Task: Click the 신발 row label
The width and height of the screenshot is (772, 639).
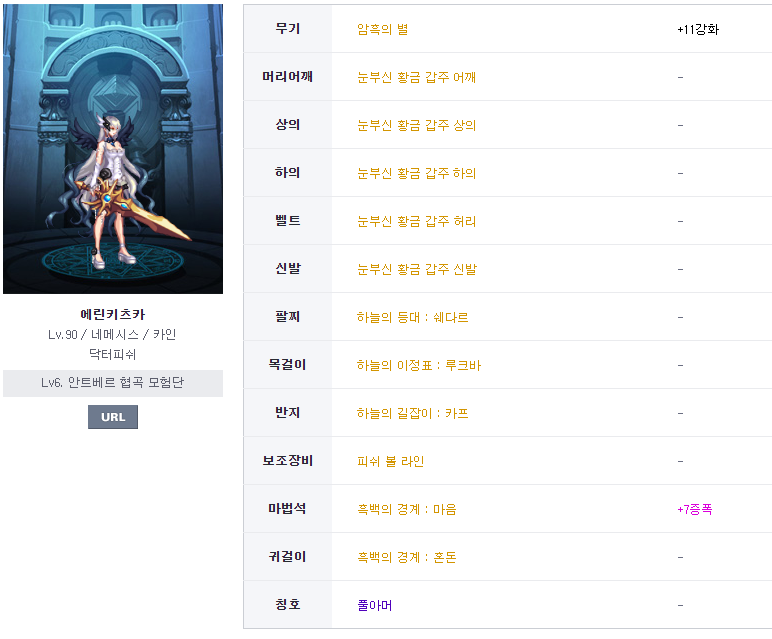Action: click(x=288, y=268)
